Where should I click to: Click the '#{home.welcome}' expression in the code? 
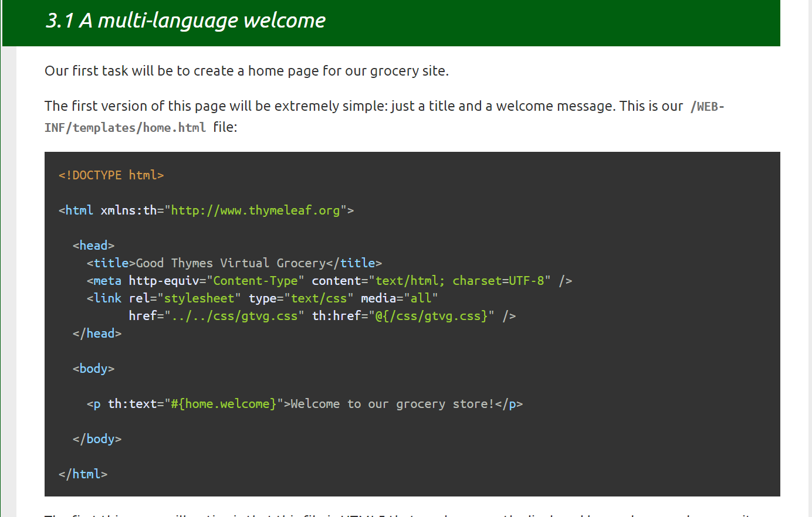[224, 404]
